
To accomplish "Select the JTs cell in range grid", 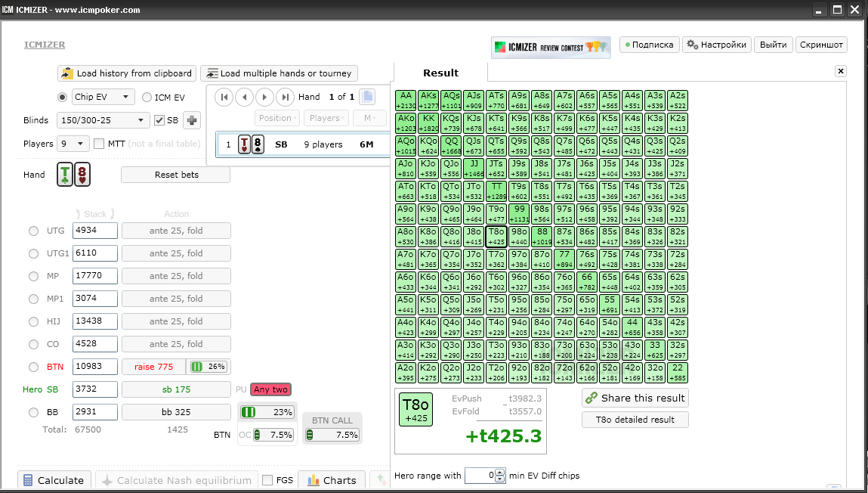I will point(496,169).
